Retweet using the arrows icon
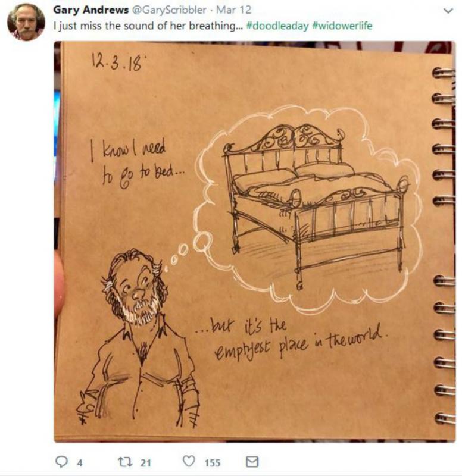Image resolution: width=462 pixels, height=476 pixels. [125, 462]
